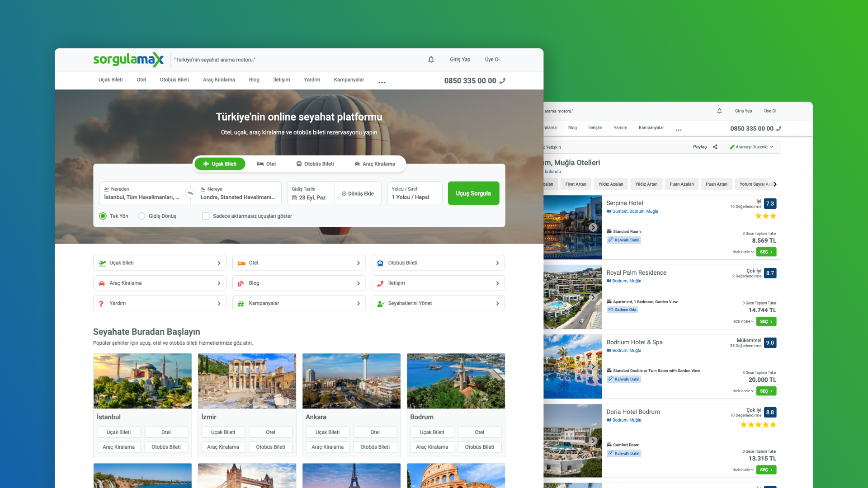Click the next-photo arrow on Serpina Hotel image

pos(593,227)
